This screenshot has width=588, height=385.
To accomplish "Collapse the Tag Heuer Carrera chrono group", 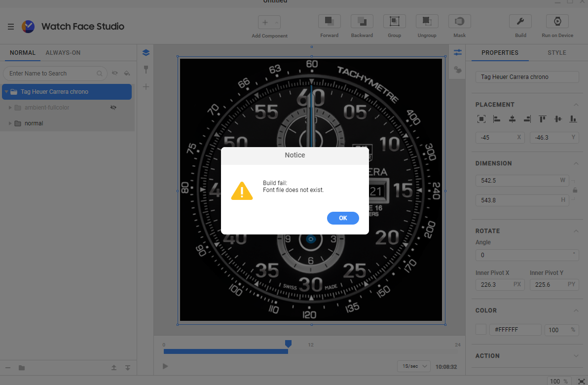I will click(x=6, y=92).
